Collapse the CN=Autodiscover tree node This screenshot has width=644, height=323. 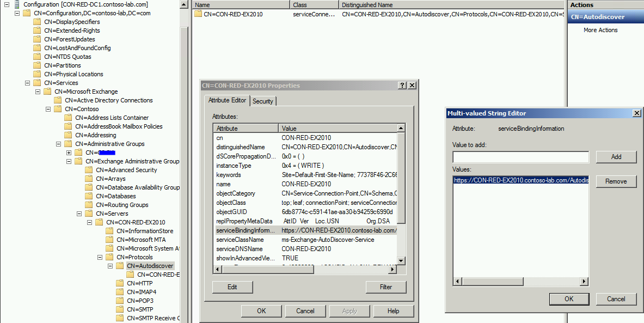[110, 266]
